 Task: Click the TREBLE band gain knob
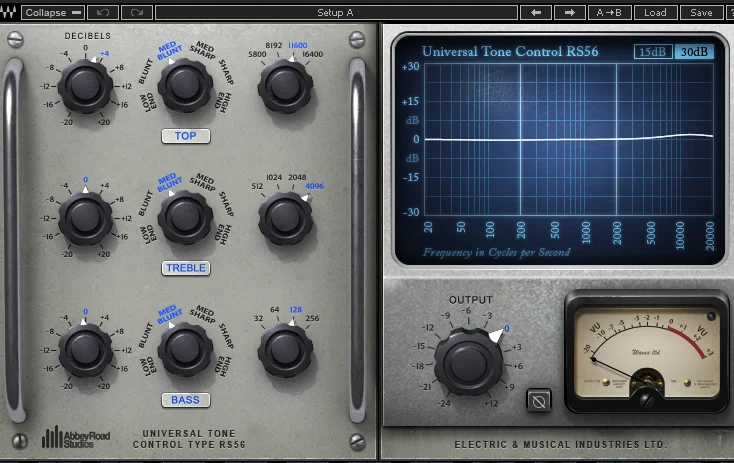click(85, 218)
